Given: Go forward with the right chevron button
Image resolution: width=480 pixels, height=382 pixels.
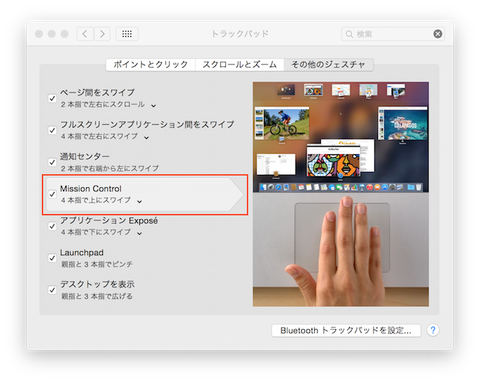Looking at the screenshot, I should coord(102,34).
